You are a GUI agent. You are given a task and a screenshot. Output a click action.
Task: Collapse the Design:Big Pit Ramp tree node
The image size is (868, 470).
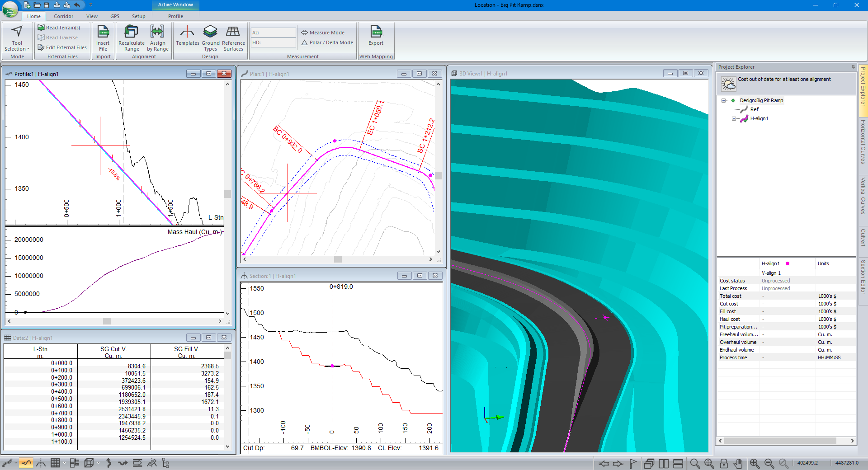[x=723, y=100]
